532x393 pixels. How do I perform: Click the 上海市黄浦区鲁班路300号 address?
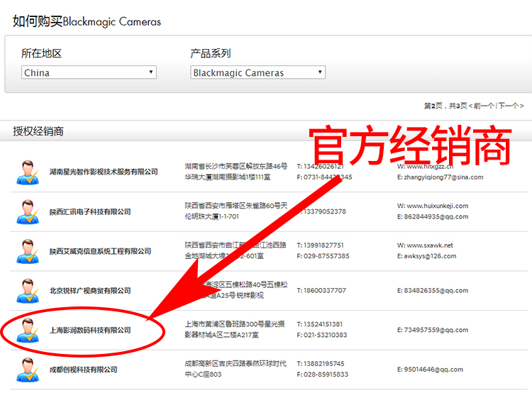(x=235, y=329)
